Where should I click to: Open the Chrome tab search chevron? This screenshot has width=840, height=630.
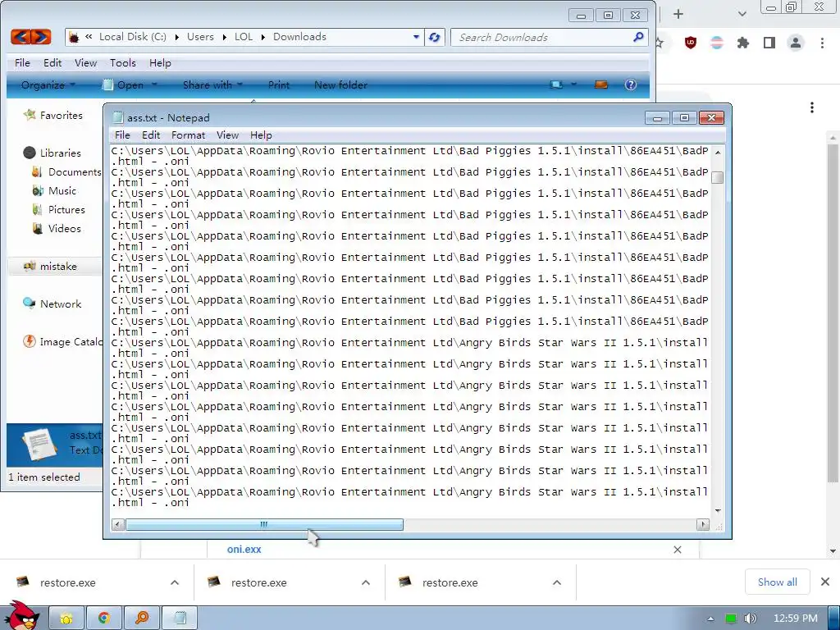click(x=742, y=14)
